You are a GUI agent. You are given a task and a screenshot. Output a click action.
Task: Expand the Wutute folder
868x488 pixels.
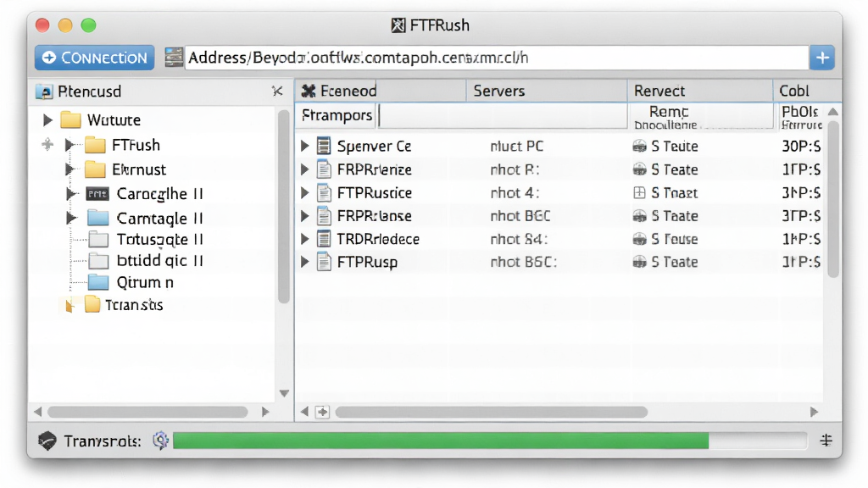(x=47, y=120)
